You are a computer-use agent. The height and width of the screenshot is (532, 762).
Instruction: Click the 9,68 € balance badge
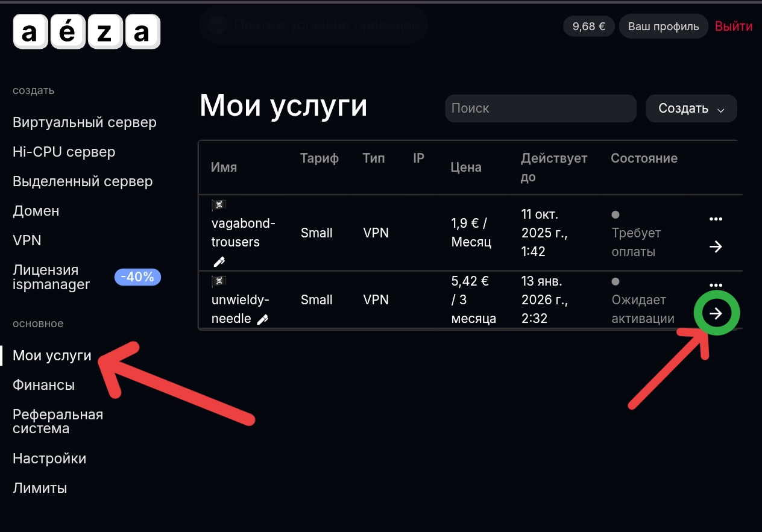click(588, 27)
